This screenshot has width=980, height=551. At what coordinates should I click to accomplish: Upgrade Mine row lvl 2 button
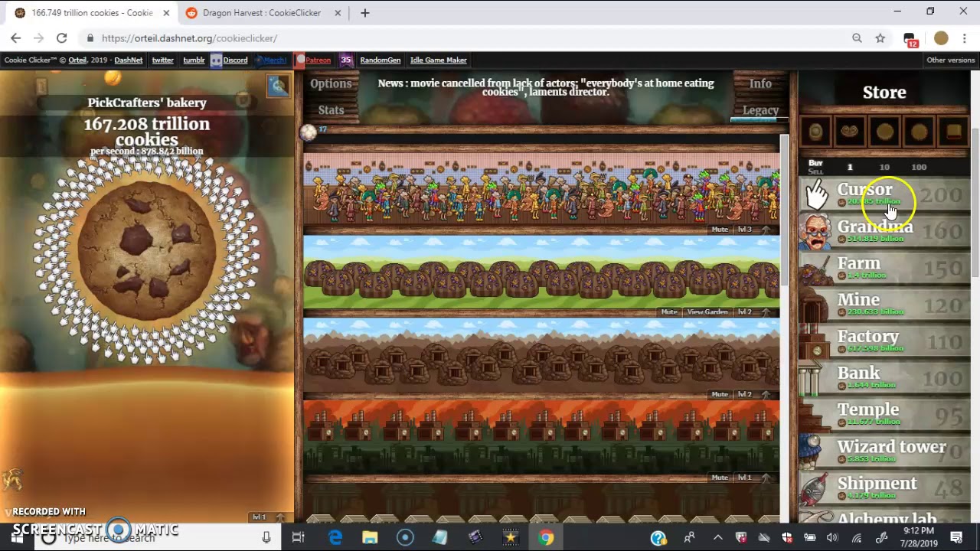tap(754, 395)
